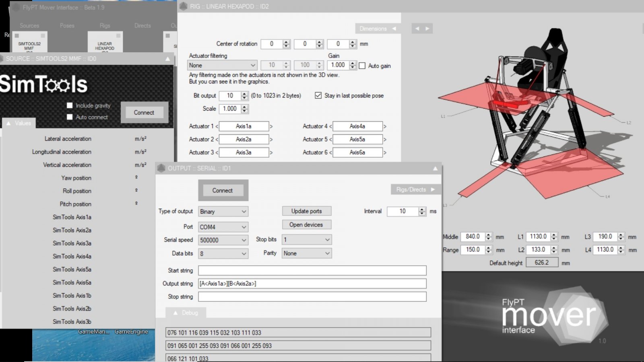This screenshot has height=362, width=644.
Task: Open the Rigs/Directs tab
Action: tap(415, 189)
